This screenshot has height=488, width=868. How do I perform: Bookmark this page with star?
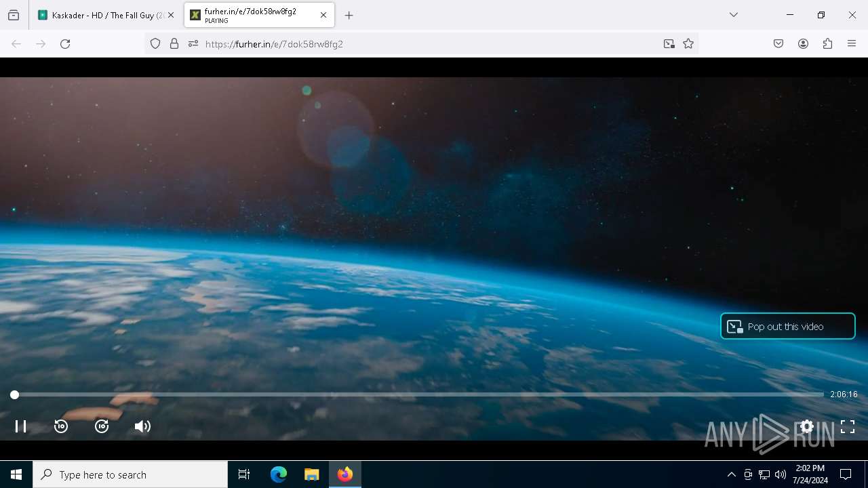[x=688, y=44]
